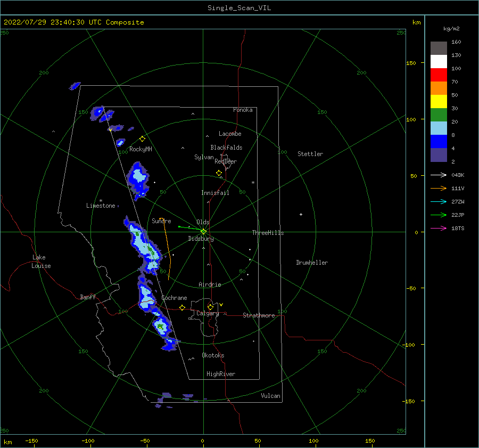
Task: Click the blue 4-8 legend swatch
Action: [x=439, y=141]
